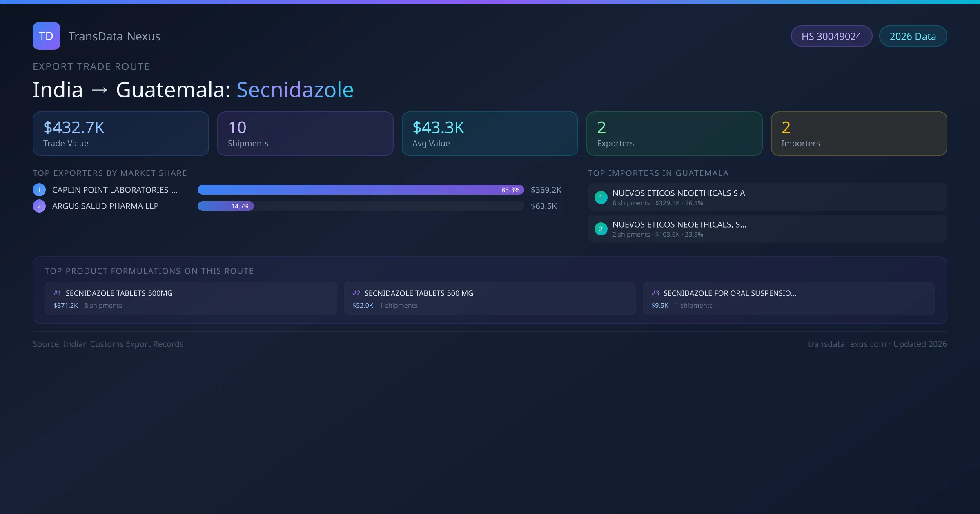Select the numbered badge beside Caplin Point Laboratories
The width and height of the screenshot is (980, 514).
39,189
